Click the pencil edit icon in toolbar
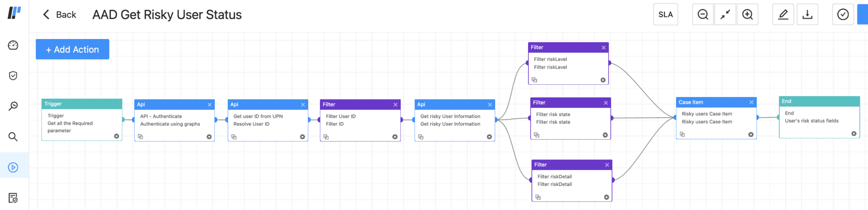This screenshot has height=210, width=868. (783, 14)
